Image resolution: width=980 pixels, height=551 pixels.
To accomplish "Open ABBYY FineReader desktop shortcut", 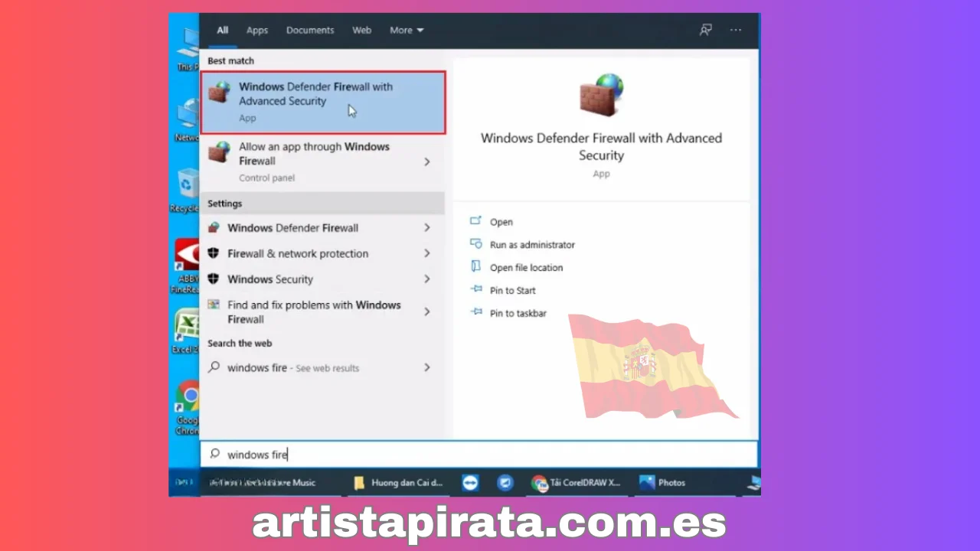I will click(187, 266).
